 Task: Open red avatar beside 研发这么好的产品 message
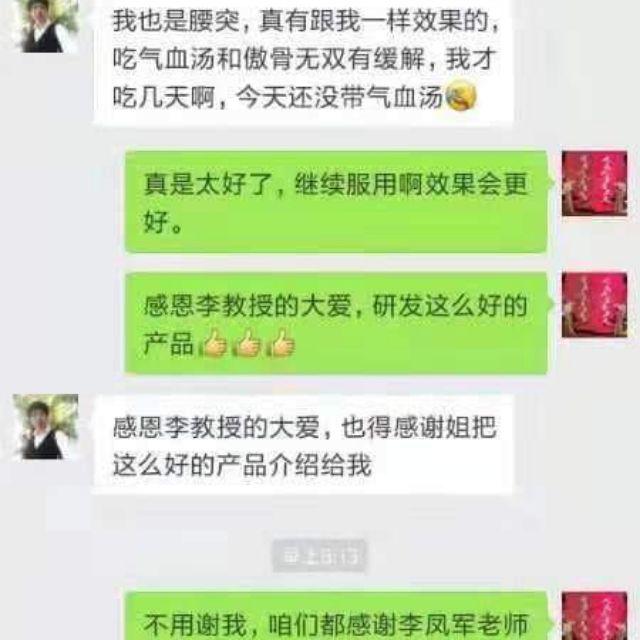(x=594, y=305)
